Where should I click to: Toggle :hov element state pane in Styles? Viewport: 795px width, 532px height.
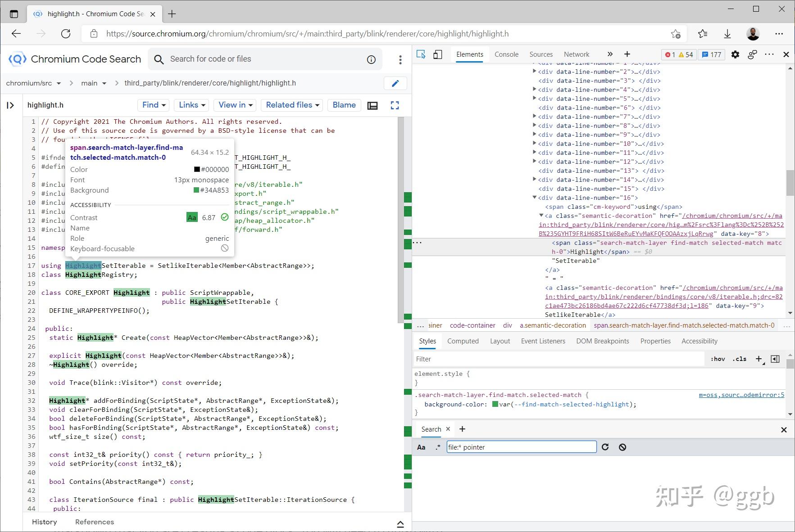[x=717, y=359]
